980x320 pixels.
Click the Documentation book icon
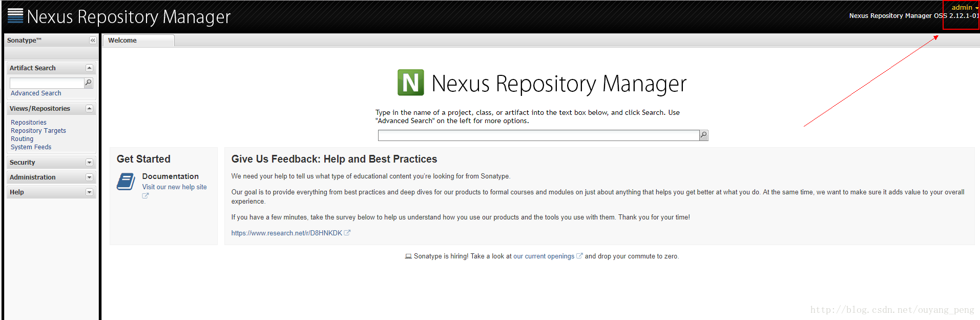[126, 182]
